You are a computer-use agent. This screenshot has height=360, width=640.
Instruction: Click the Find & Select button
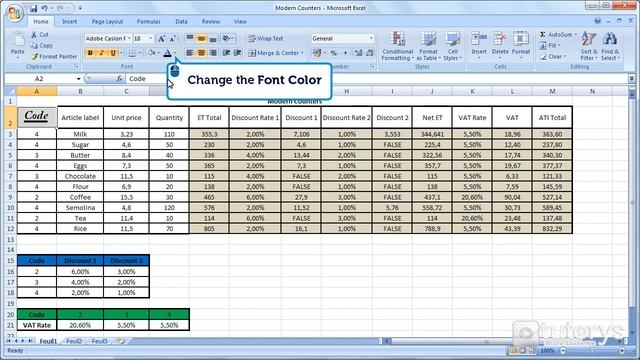pos(610,46)
